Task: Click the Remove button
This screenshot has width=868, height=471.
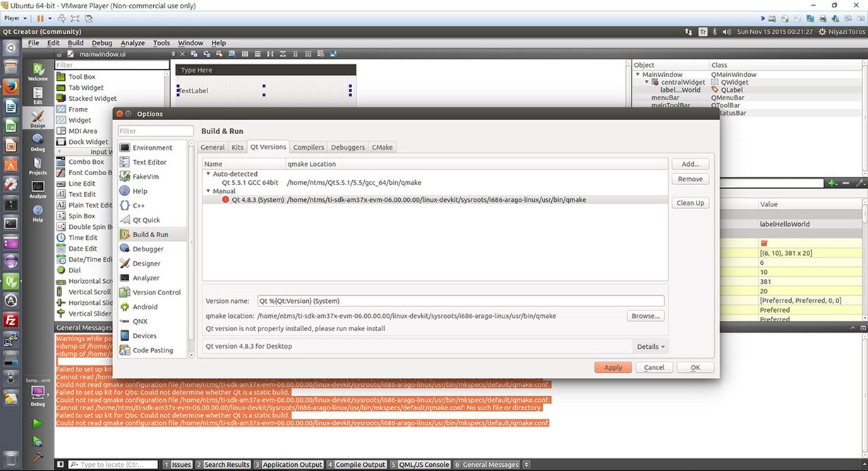Action: (x=690, y=179)
